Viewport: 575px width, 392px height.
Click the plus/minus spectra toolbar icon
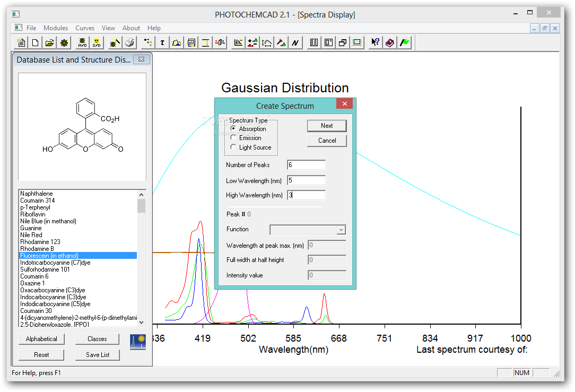click(252, 42)
